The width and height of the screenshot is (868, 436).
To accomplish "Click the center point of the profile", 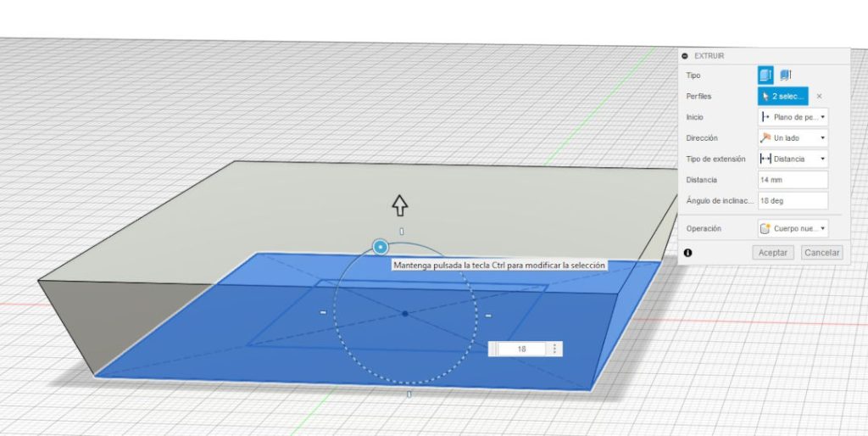I will pos(405,314).
